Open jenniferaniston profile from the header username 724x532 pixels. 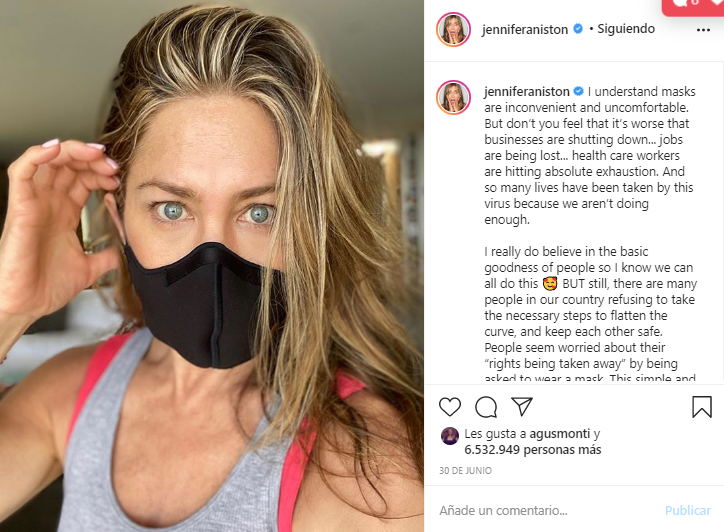click(525, 29)
